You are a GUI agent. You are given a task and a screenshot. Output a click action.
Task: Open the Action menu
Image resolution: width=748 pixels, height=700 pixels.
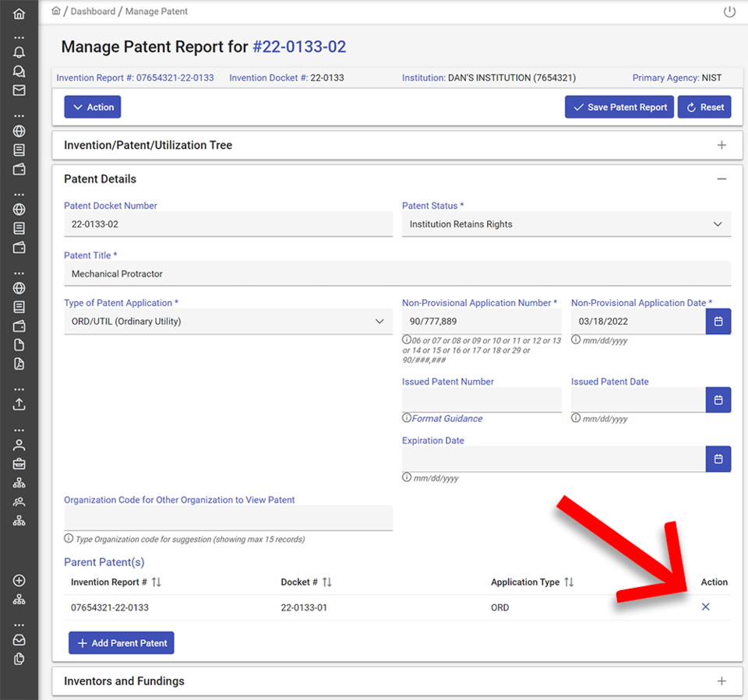[92, 107]
